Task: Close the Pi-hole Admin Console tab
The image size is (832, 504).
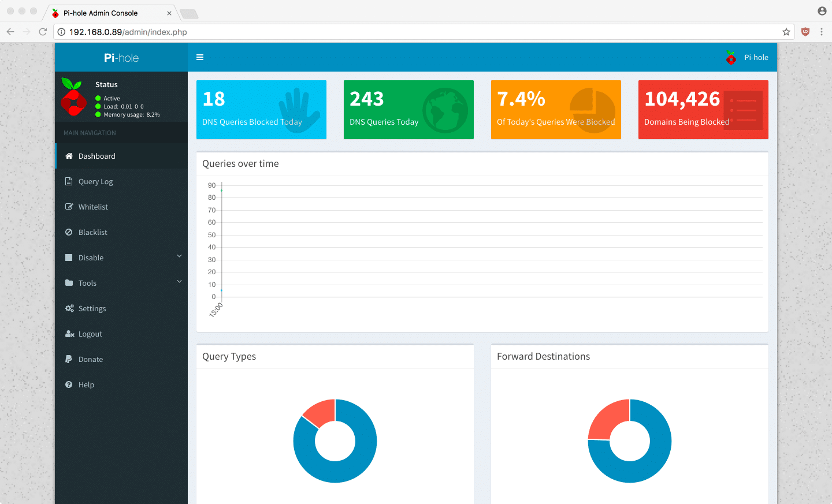Action: click(x=169, y=13)
